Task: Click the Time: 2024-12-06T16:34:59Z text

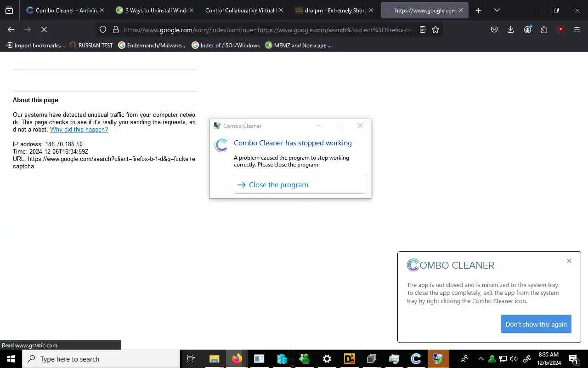Action: click(51, 151)
